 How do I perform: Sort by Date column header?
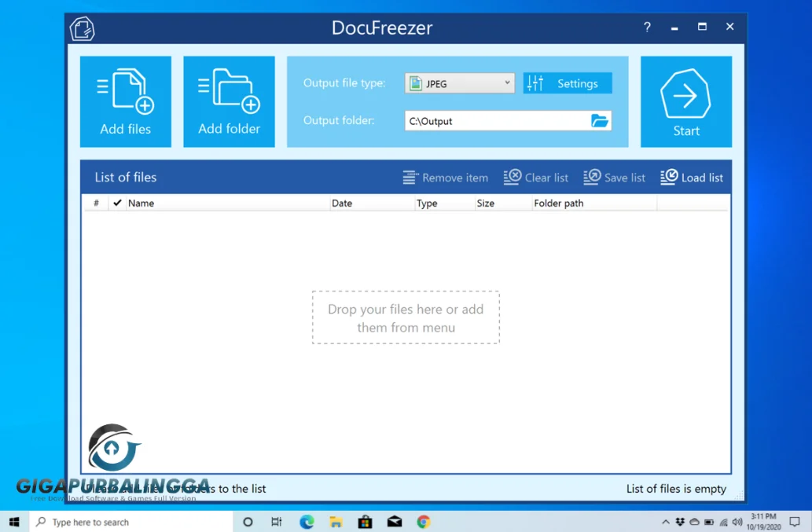point(373,203)
